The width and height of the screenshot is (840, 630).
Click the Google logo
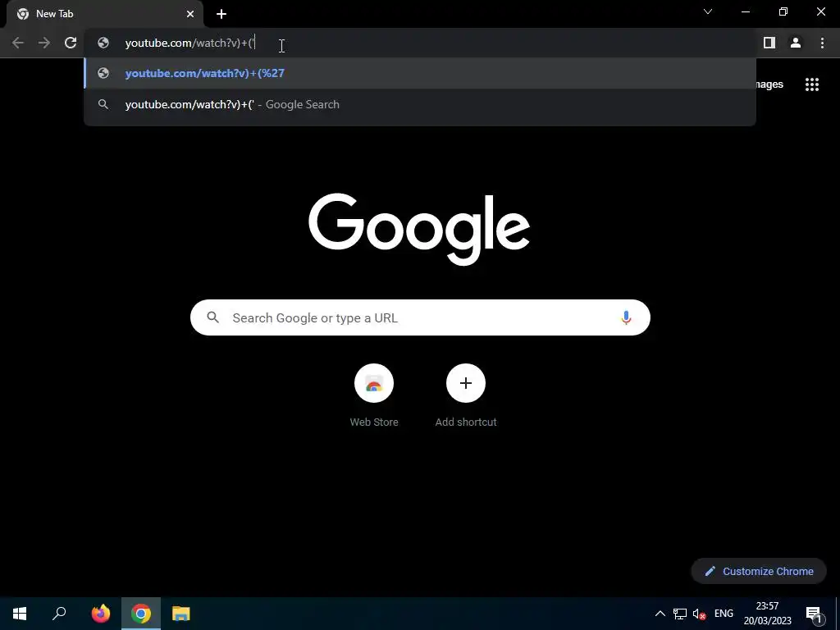tap(419, 229)
